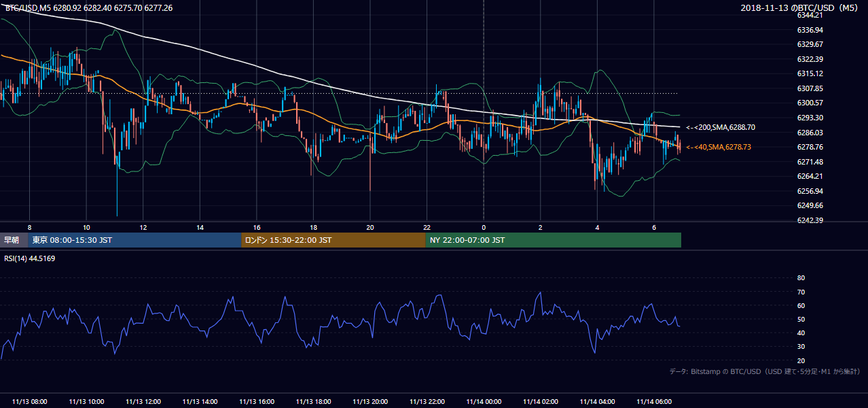Click the 11/13 16:00 date axis label
Screen dimensions: 868x408
point(257,401)
